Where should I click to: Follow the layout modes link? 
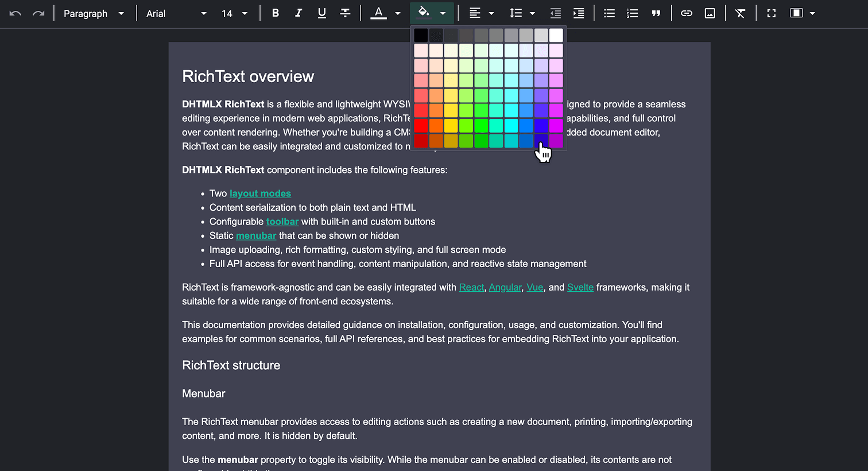point(260,194)
